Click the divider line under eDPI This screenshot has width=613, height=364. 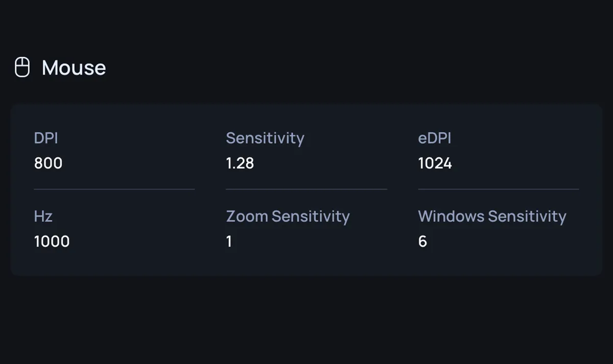[499, 189]
